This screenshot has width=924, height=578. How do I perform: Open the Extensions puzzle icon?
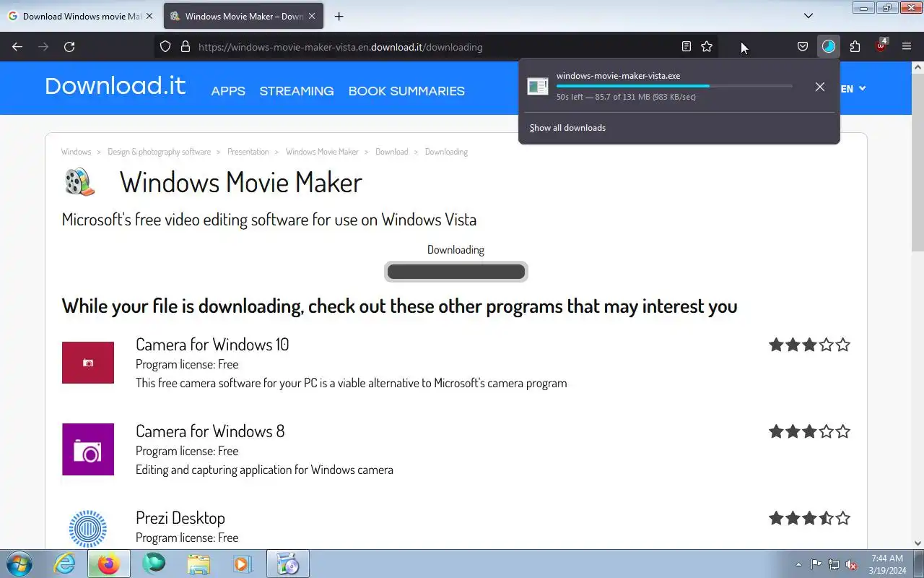click(855, 47)
